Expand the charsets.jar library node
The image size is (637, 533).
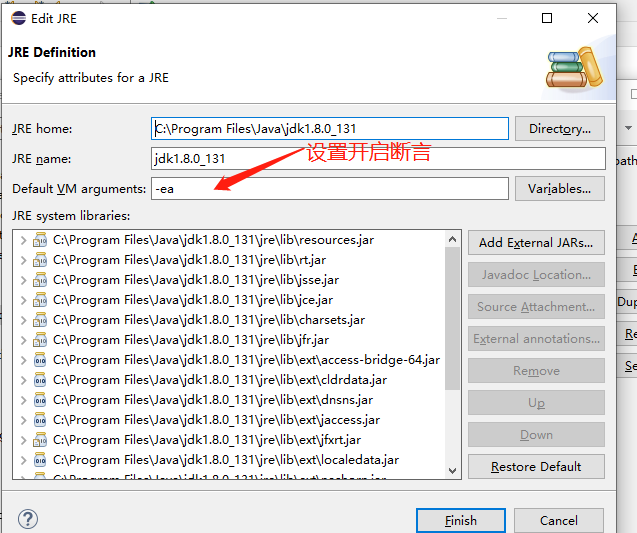pos(24,320)
